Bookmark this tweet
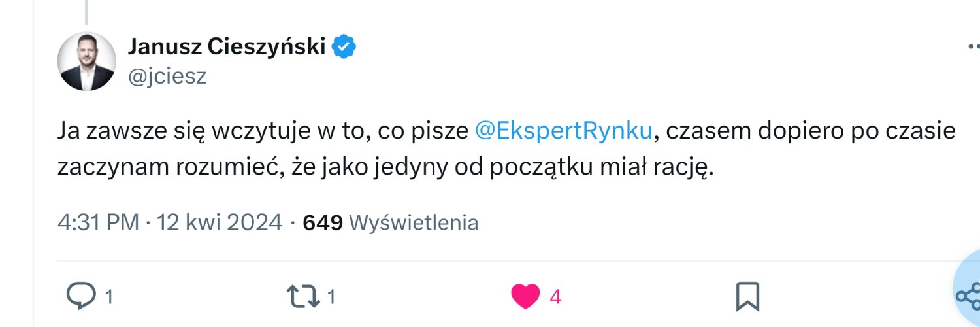Image resolution: width=980 pixels, height=327 pixels. pyautogui.click(x=747, y=297)
